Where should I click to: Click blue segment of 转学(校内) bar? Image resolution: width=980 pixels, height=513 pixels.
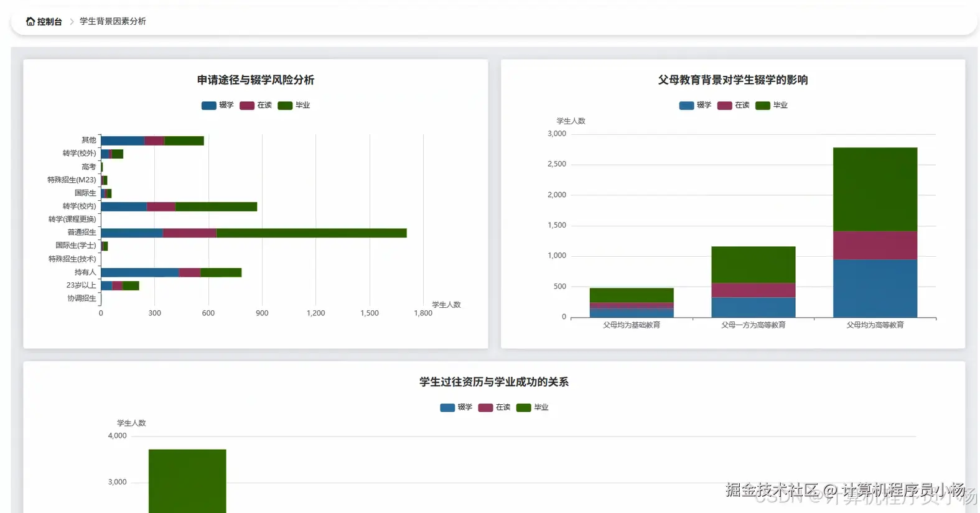pyautogui.click(x=124, y=207)
